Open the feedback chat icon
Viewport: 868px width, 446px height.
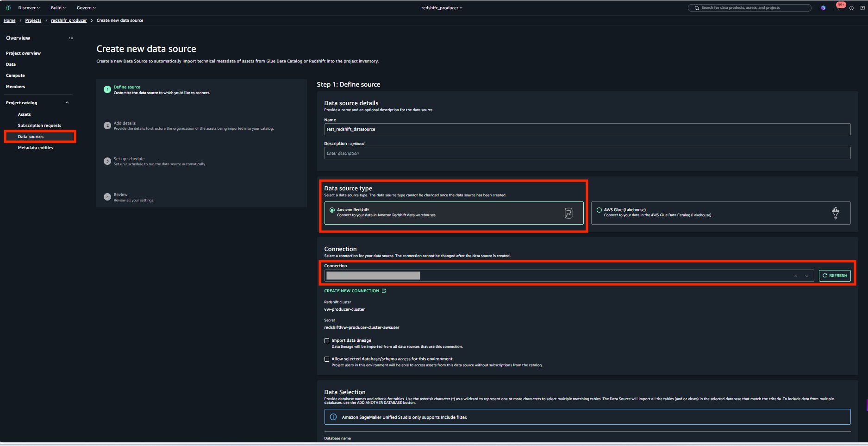[x=862, y=8]
